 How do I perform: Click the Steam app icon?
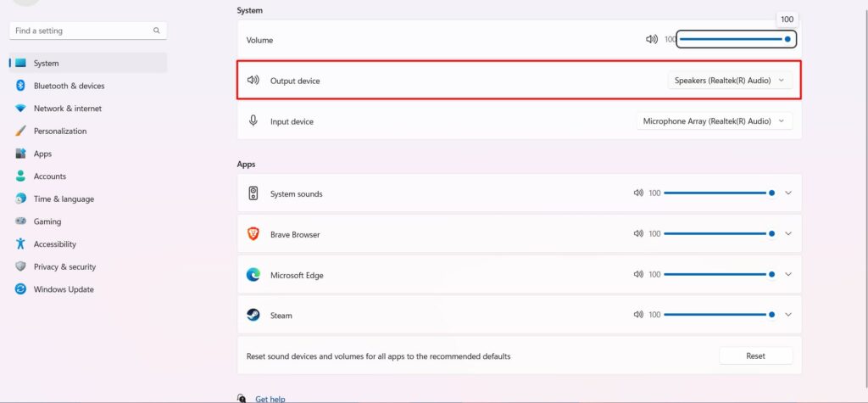point(253,315)
